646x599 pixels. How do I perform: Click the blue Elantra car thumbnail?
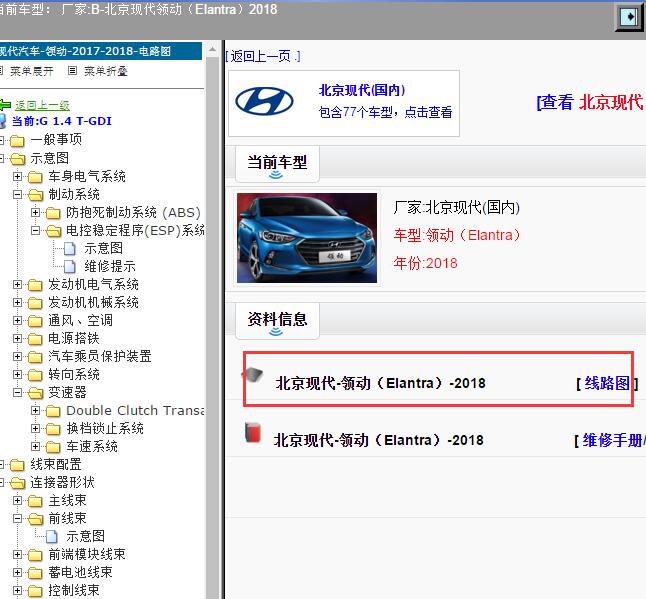point(307,238)
